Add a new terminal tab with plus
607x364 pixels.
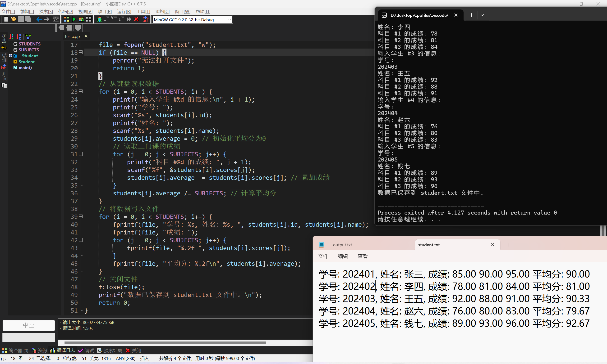(471, 15)
